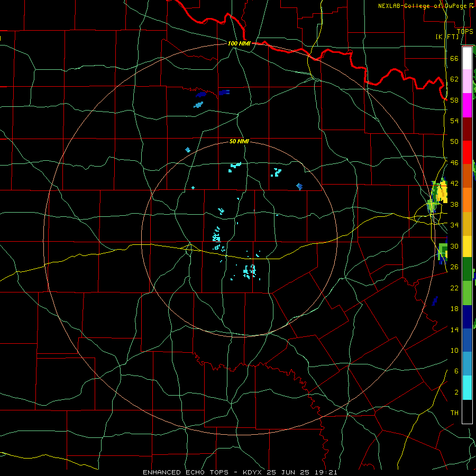Click the 6 legend value
The height and width of the screenshot is (476, 476).
pyautogui.click(x=456, y=371)
